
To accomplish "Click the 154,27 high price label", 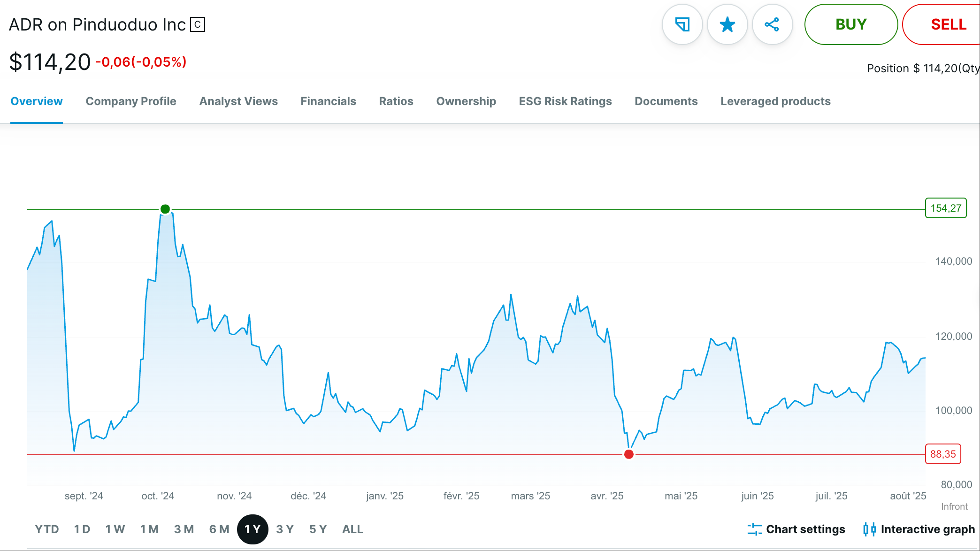I will coord(946,208).
